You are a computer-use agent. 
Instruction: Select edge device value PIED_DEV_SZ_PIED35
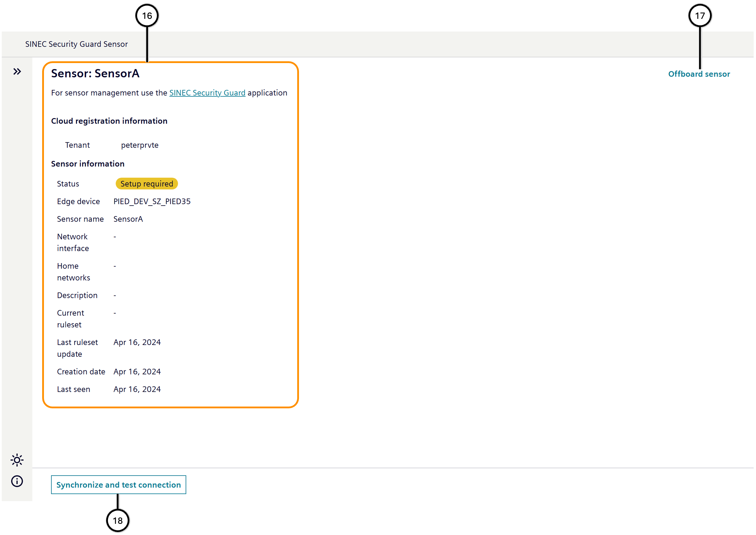pyautogui.click(x=152, y=201)
